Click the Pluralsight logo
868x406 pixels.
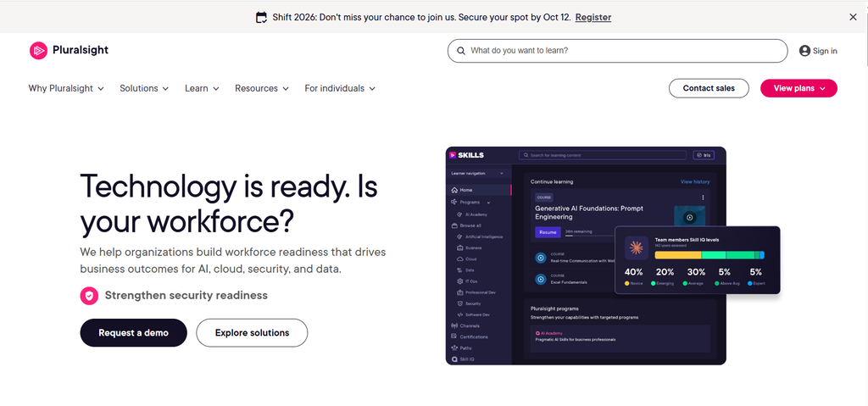pyautogui.click(x=70, y=50)
